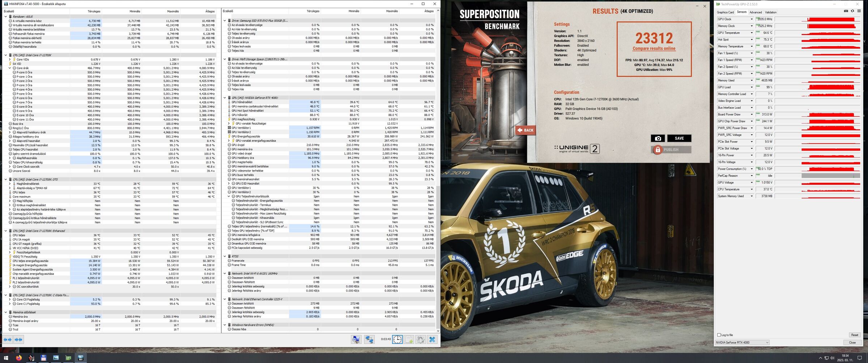Select Framerate row under RTSS
Screen dimensions: 868x363
point(331,261)
